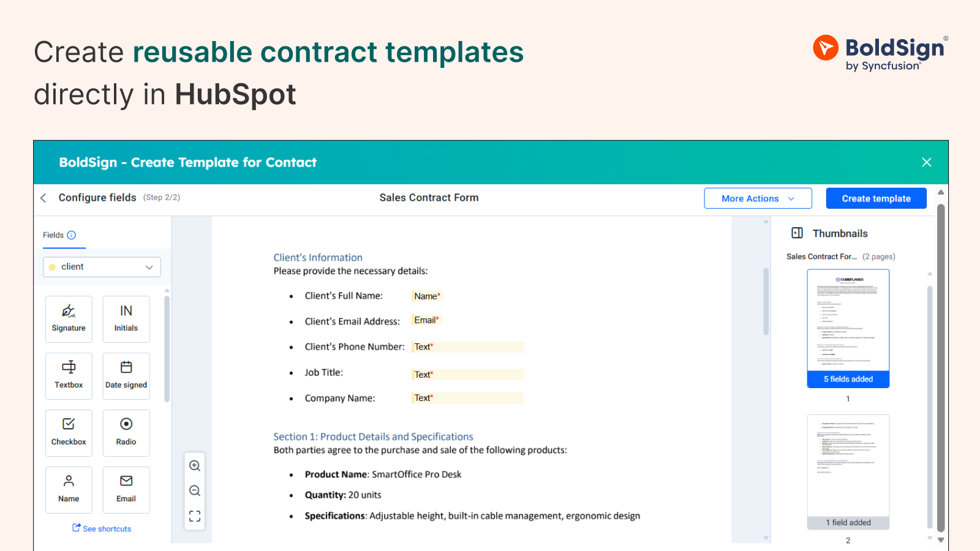The image size is (980, 551).
Task: Toggle the Thumbnails panel
Action: (x=797, y=233)
